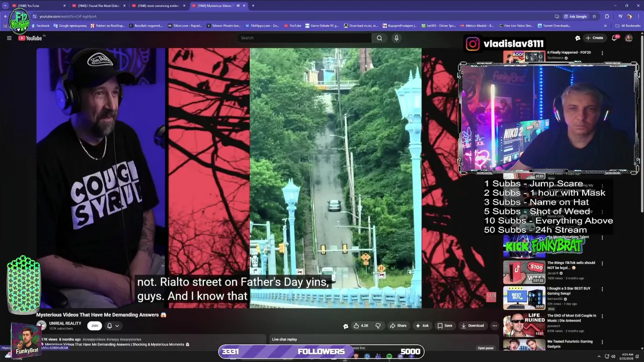The image size is (644, 362).
Task: Open the Facebook bookmark
Action: (40, 26)
